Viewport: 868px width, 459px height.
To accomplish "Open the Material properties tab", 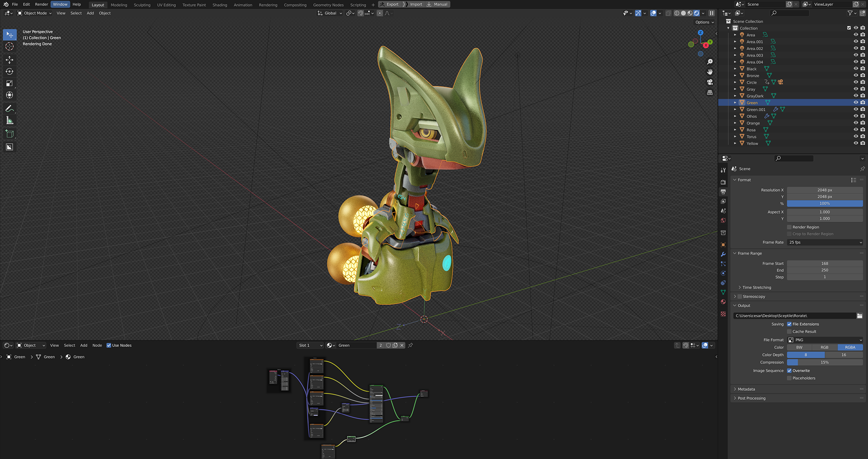I will click(x=723, y=302).
